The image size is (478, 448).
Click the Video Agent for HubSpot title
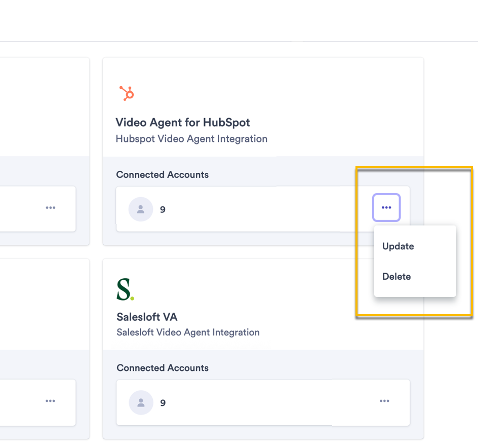coord(183,123)
